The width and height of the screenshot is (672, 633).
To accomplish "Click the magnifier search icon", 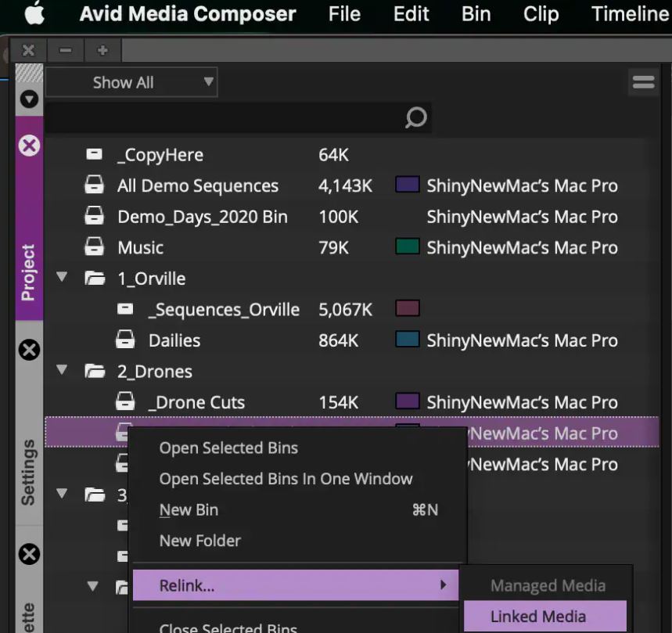I will pyautogui.click(x=415, y=117).
